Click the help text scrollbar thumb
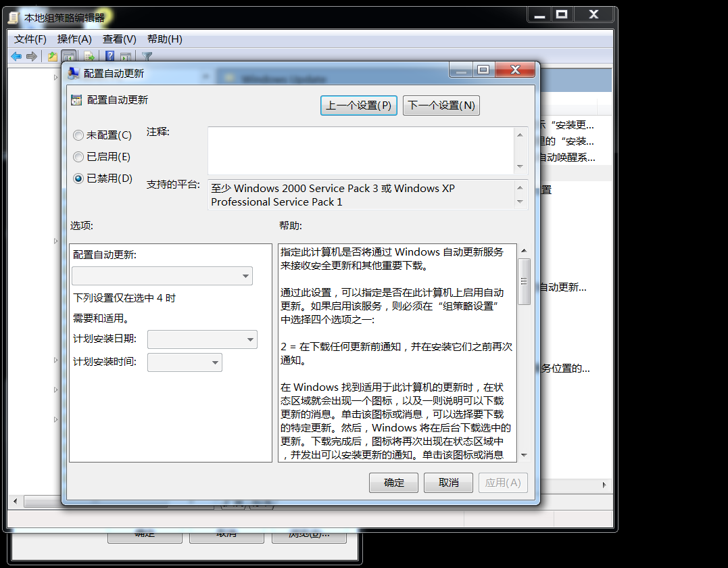This screenshot has width=728, height=568. 524,281
